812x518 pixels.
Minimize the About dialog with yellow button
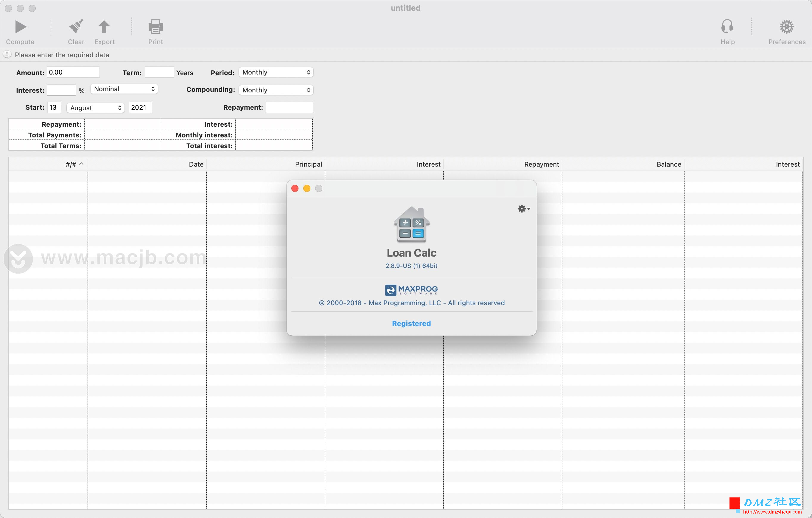307,188
